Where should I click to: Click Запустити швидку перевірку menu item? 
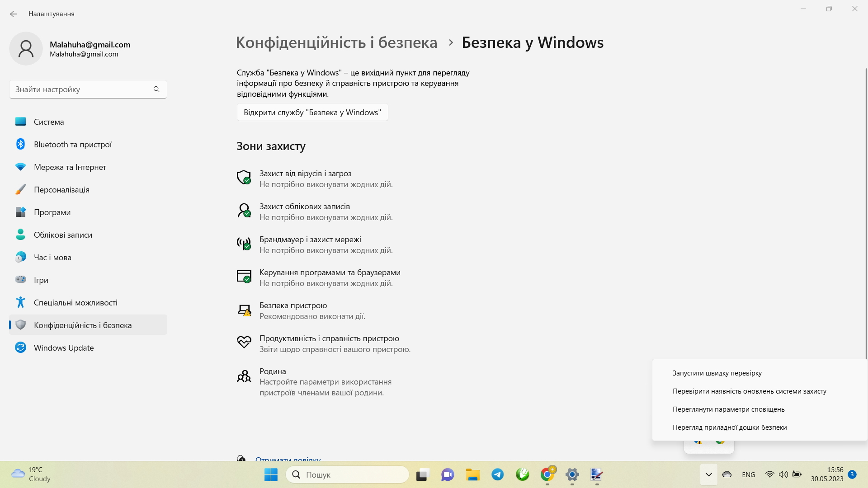(x=717, y=372)
